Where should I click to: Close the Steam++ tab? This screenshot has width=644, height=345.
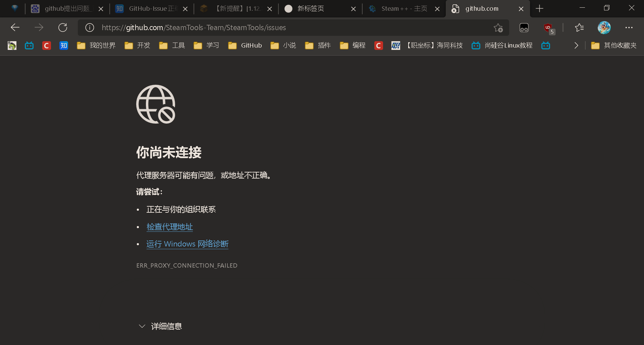pyautogui.click(x=437, y=9)
